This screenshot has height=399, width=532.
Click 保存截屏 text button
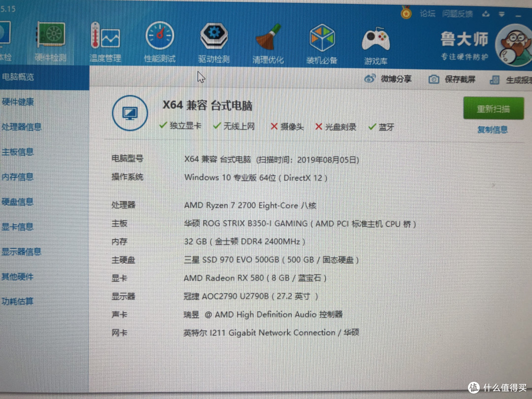pyautogui.click(x=460, y=80)
